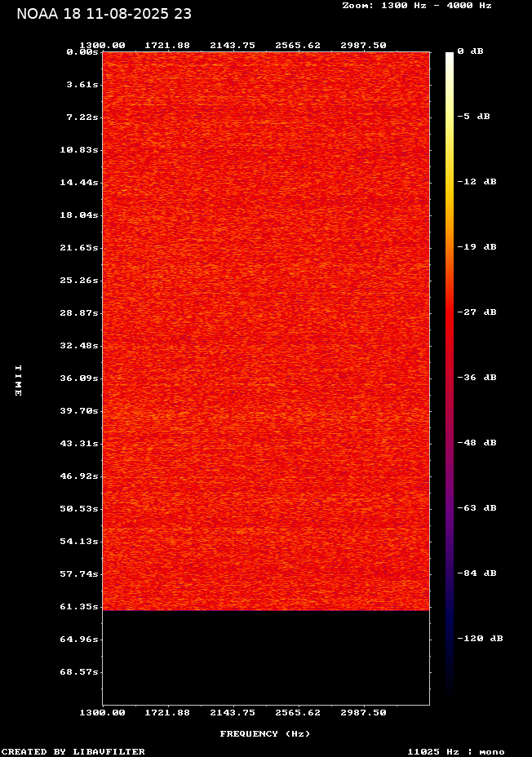Click the '-63 dB' color scale label

[477, 508]
